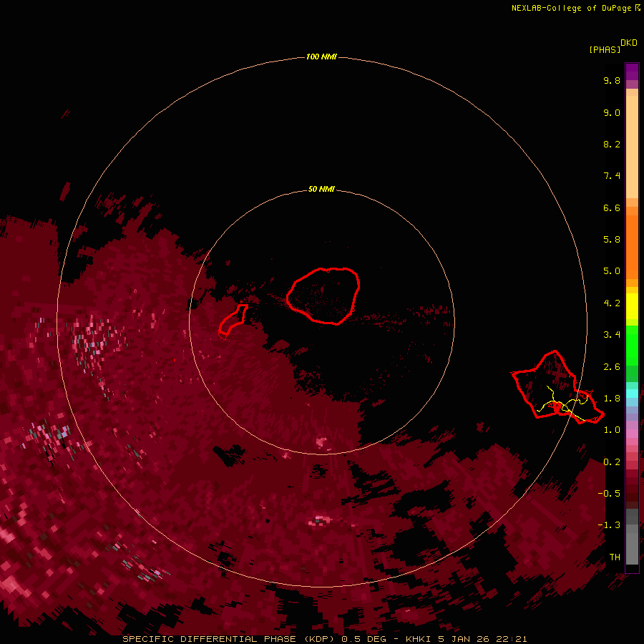The height and width of the screenshot is (644, 644).
Task: Pick the peach segment of the color bar
Action: pyautogui.click(x=632, y=147)
